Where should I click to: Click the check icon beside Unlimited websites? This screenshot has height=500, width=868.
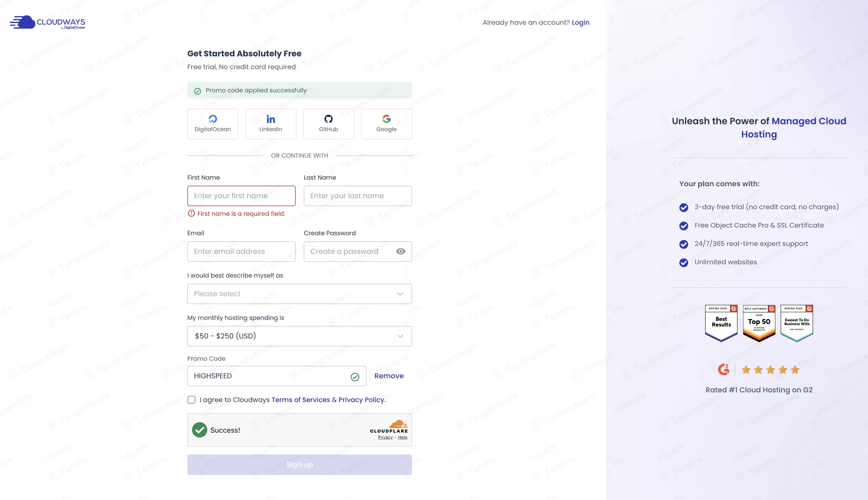[684, 262]
